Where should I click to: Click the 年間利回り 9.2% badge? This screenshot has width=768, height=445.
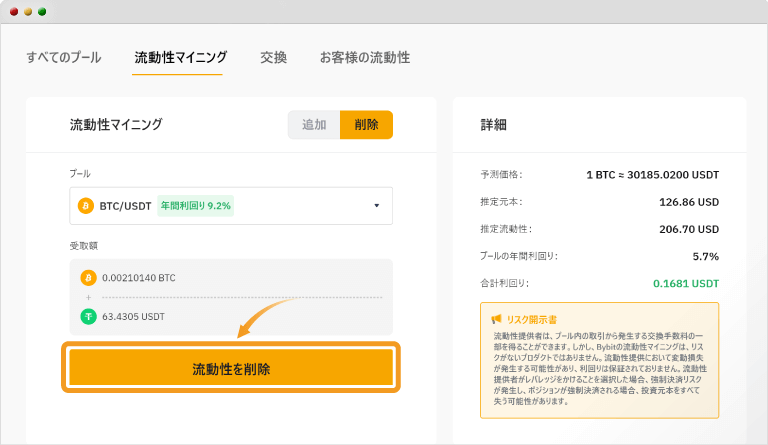(x=195, y=206)
